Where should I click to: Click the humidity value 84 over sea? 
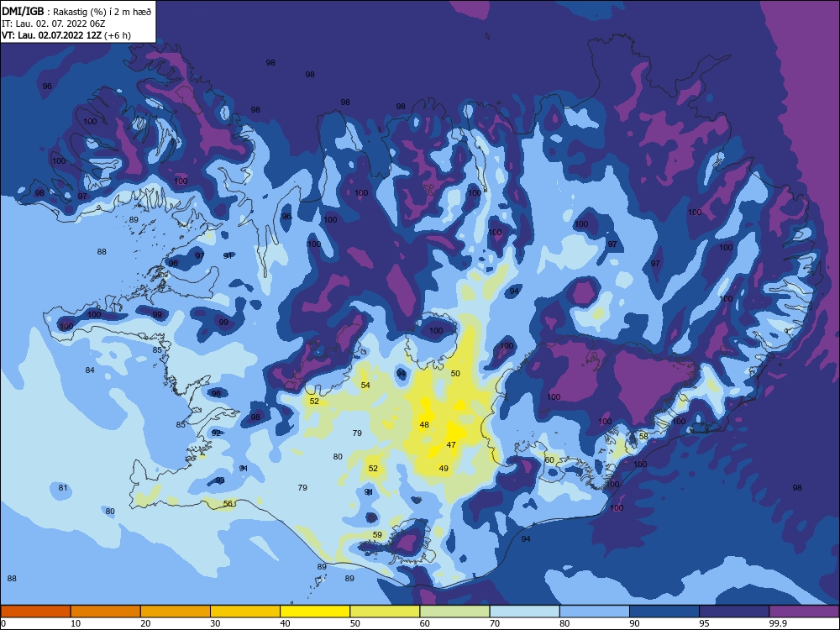coord(90,370)
